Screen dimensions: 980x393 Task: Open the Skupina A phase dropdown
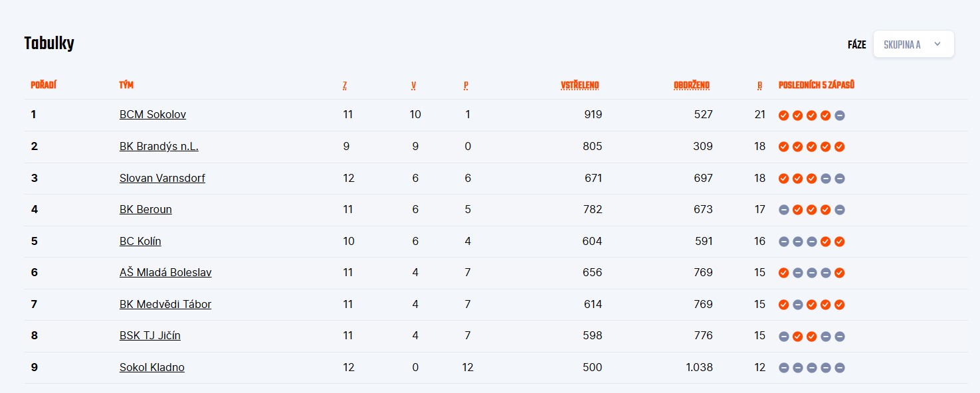click(914, 44)
